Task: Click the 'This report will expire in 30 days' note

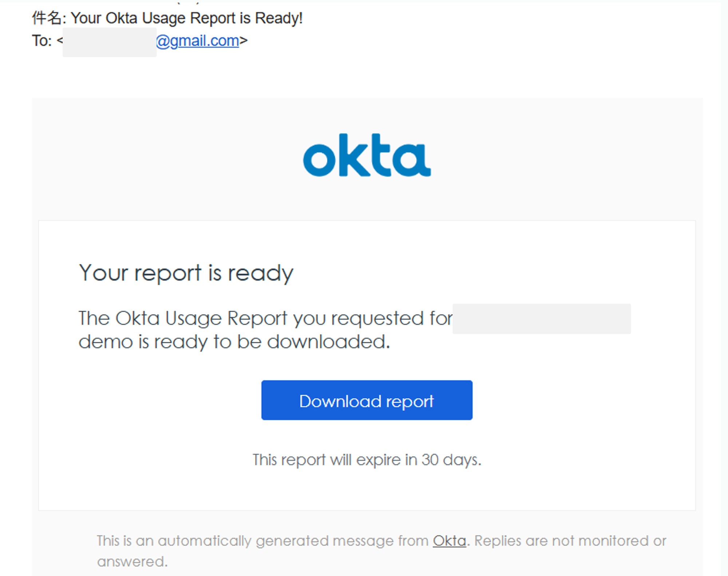Action: tap(367, 460)
